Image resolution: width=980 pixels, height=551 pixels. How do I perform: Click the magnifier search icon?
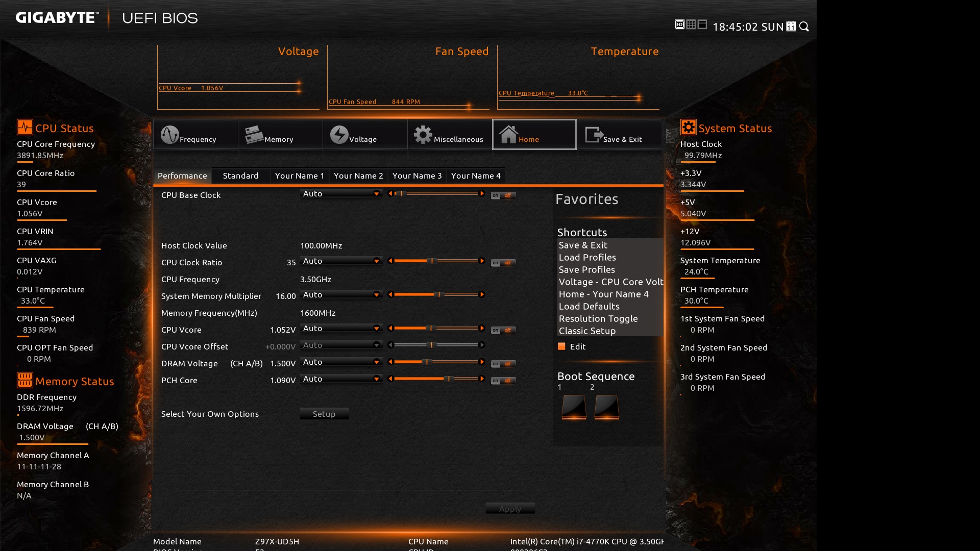(x=804, y=26)
